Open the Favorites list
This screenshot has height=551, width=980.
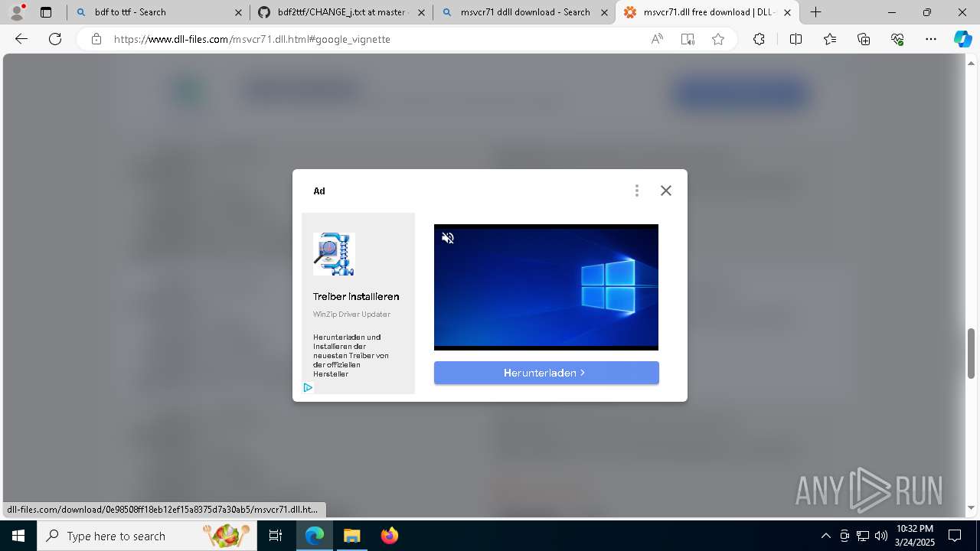click(830, 39)
